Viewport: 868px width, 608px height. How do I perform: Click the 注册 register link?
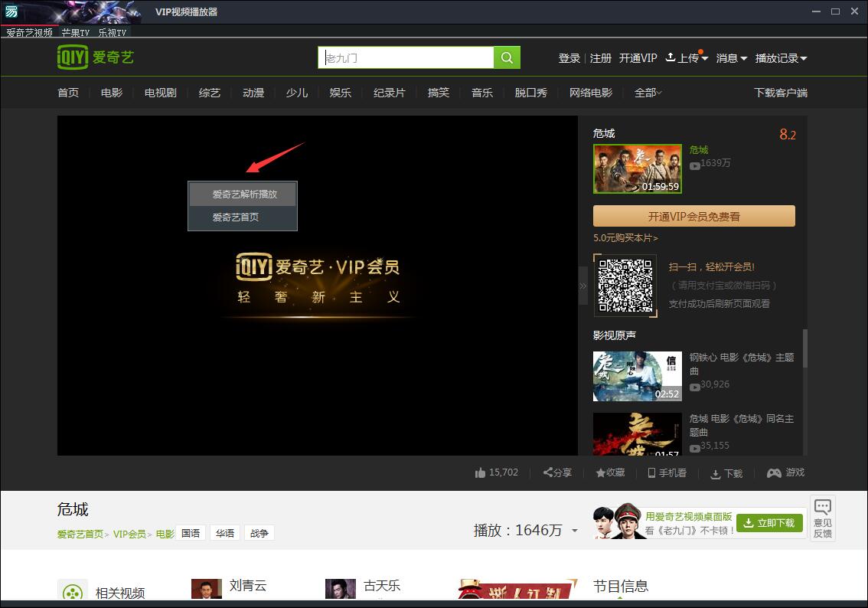[x=601, y=58]
